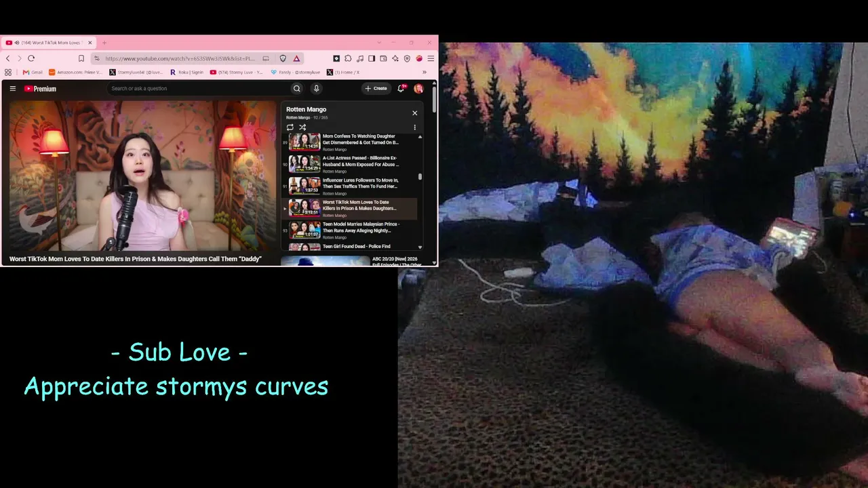Open the Stormyluve84 X bookmark
The height and width of the screenshot is (488, 868).
coord(136,72)
